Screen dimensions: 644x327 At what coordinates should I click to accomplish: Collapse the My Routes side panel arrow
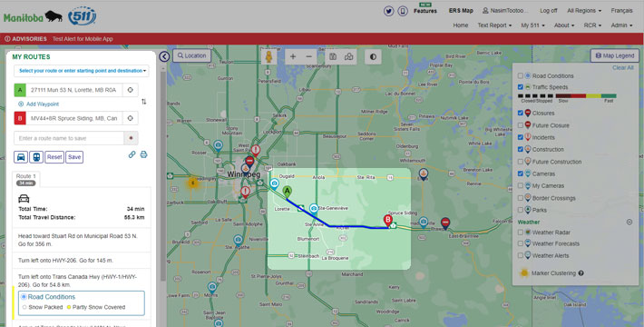tap(164, 56)
